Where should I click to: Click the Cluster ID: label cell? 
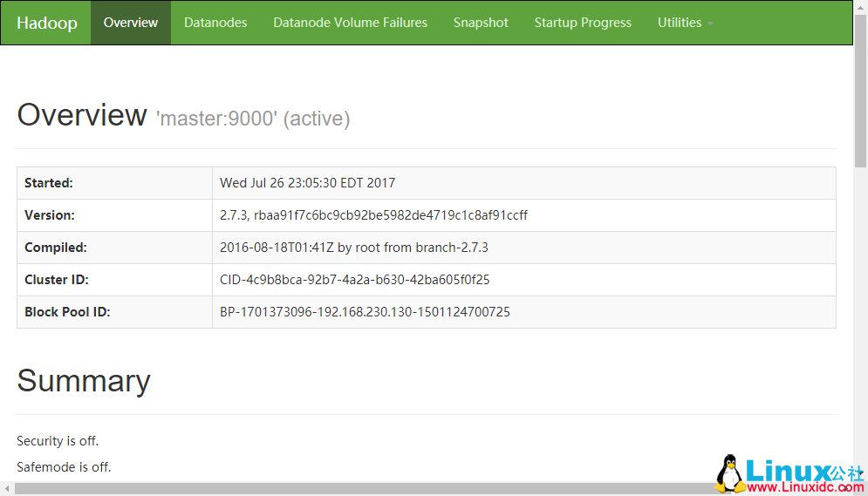pyautogui.click(x=114, y=280)
